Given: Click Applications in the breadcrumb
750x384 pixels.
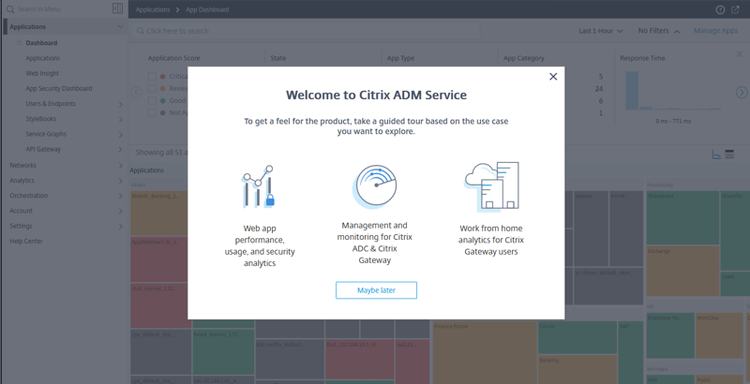Looking at the screenshot, I should click(x=153, y=10).
